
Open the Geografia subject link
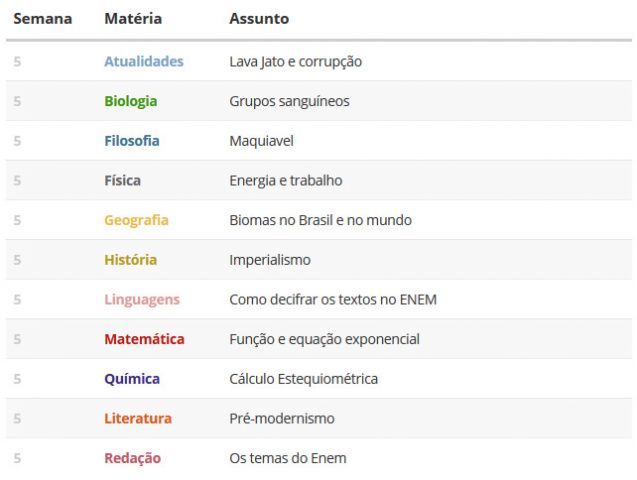(136, 220)
